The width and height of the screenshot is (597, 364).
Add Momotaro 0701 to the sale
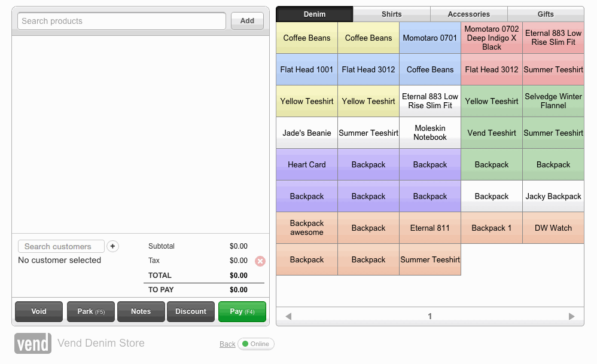[430, 38]
